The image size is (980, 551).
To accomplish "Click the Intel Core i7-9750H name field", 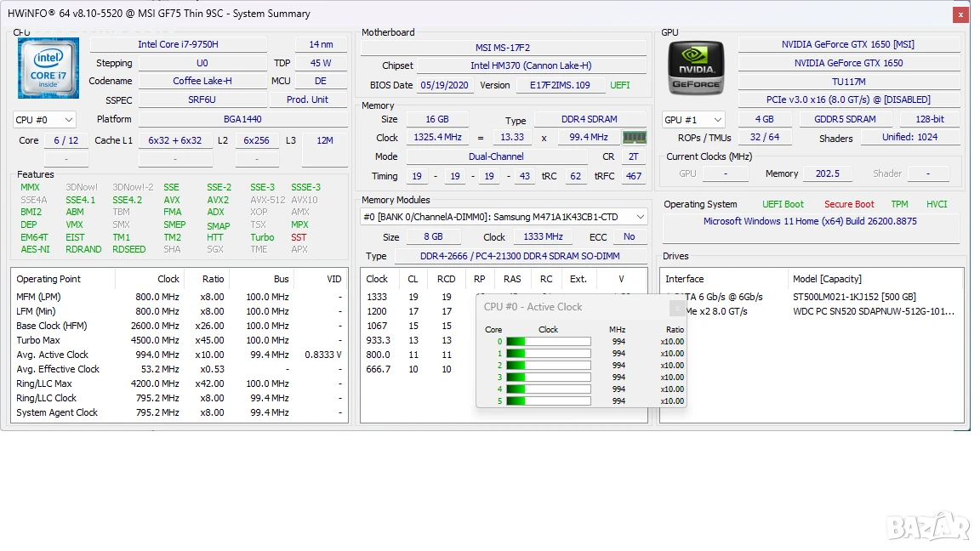I will (178, 44).
